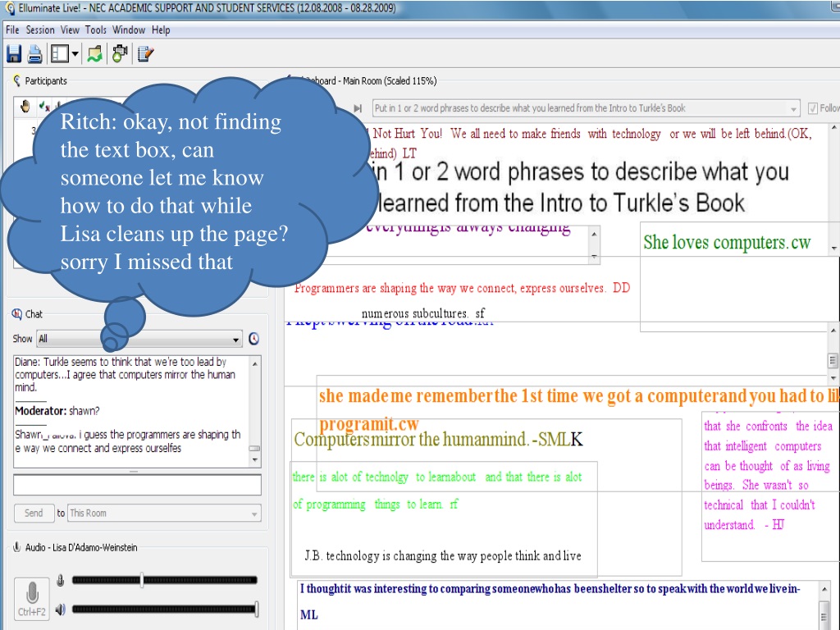Go to next whiteboard page arrow
This screenshot has height=630, width=840.
click(x=358, y=108)
